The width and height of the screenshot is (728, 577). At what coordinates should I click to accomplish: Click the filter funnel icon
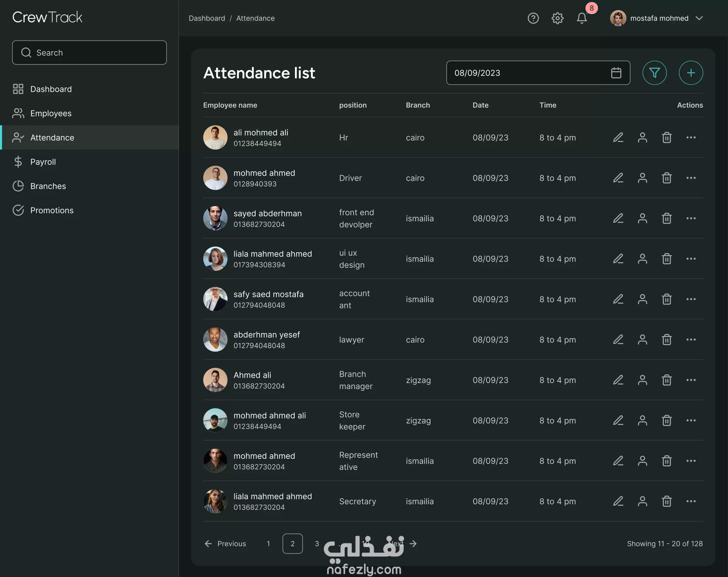point(654,73)
